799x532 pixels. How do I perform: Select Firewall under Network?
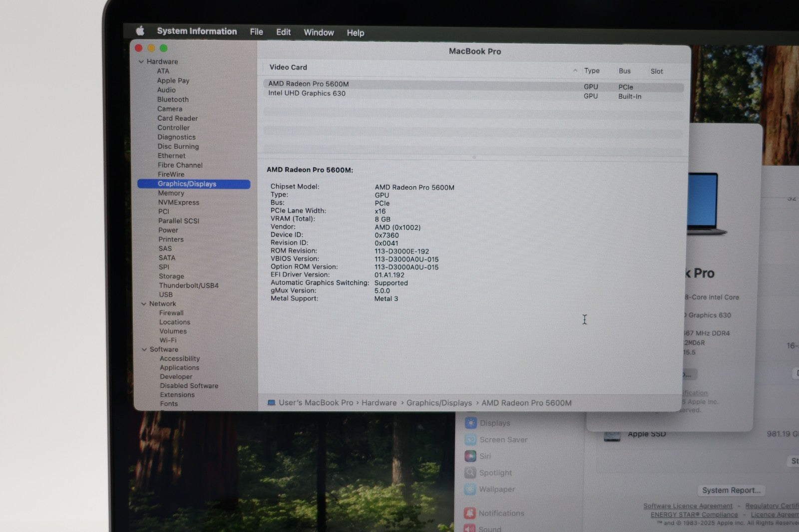[x=171, y=313]
